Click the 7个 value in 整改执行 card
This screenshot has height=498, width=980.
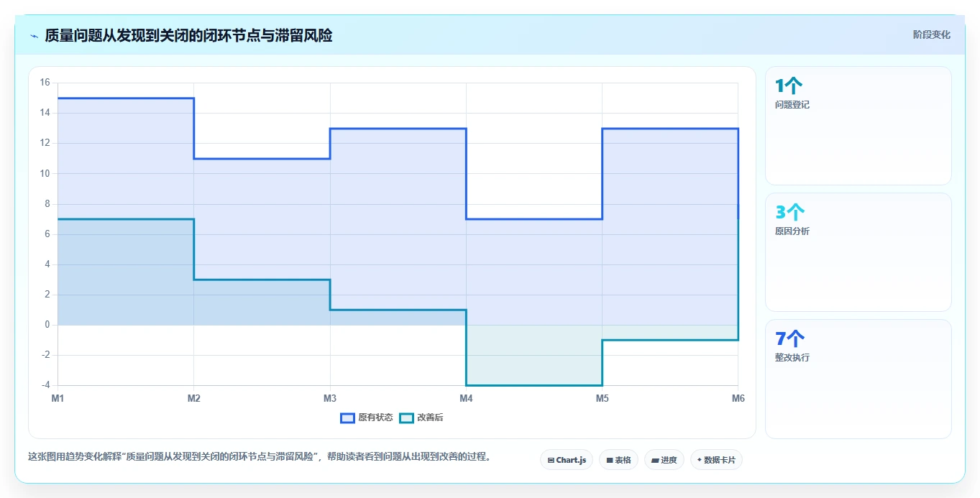pyautogui.click(x=790, y=339)
